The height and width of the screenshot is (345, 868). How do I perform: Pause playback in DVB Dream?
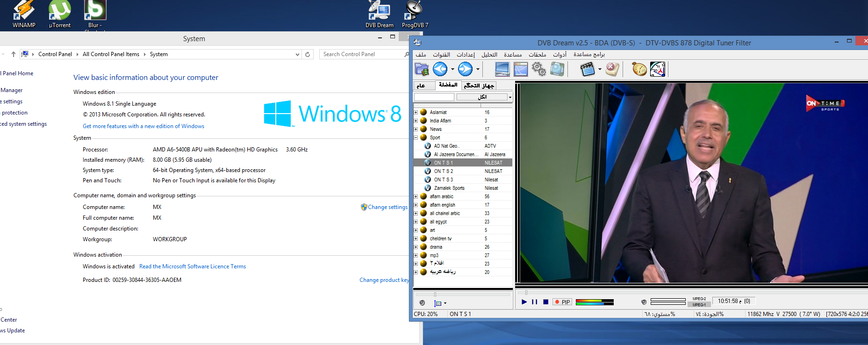point(535,302)
